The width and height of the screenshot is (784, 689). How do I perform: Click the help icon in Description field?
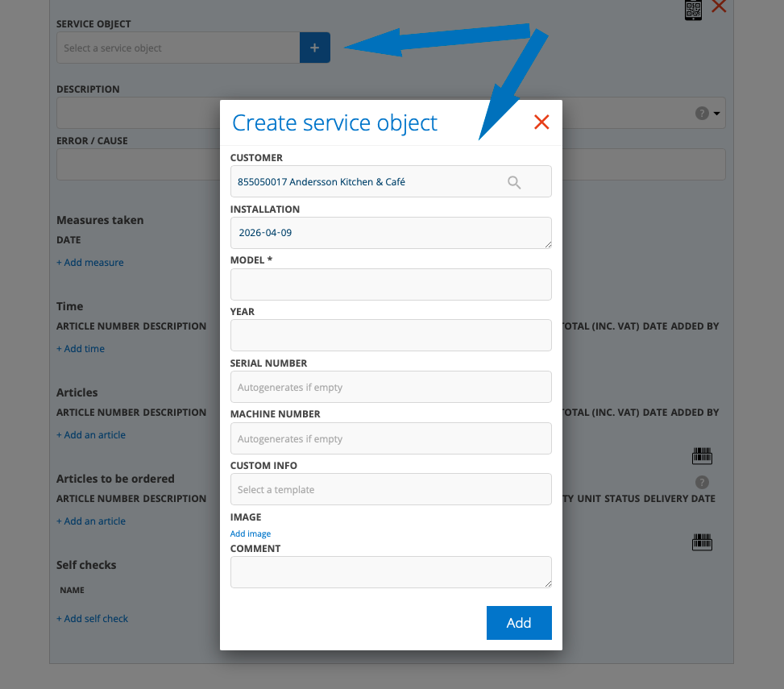click(702, 114)
